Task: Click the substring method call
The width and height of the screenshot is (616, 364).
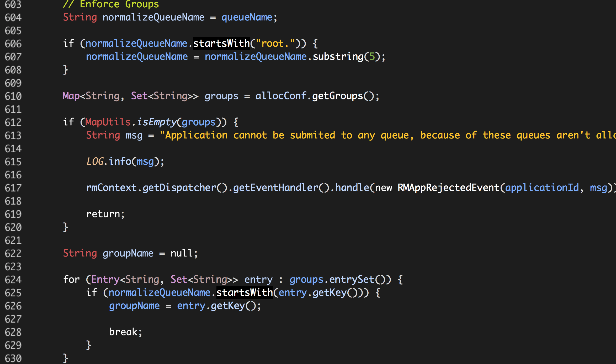Action: pyautogui.click(x=338, y=57)
